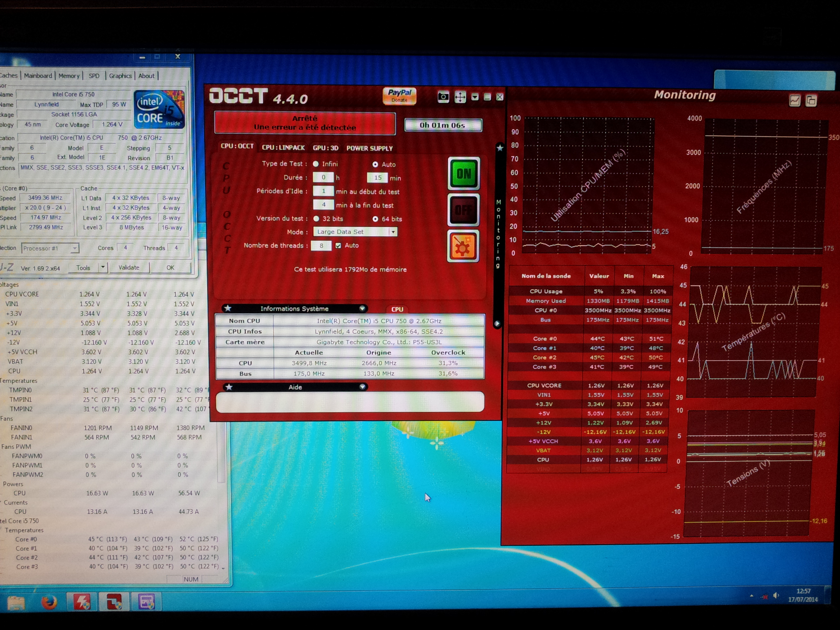Screen dimensions: 840x630
Task: Open Firefox from the taskbar
Action: point(49,602)
